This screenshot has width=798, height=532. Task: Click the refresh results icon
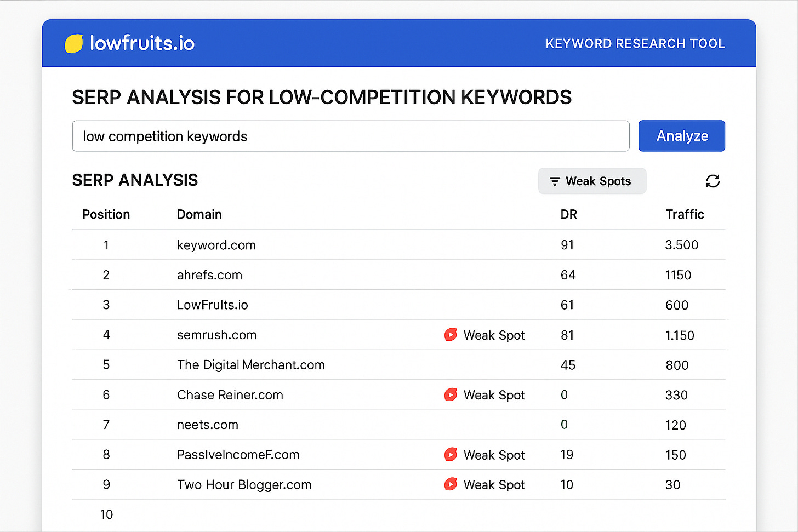[x=713, y=181]
